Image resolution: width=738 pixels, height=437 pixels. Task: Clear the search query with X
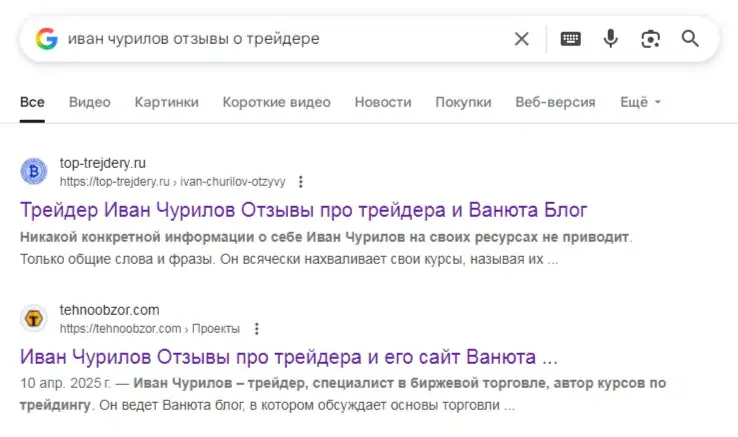[521, 39]
